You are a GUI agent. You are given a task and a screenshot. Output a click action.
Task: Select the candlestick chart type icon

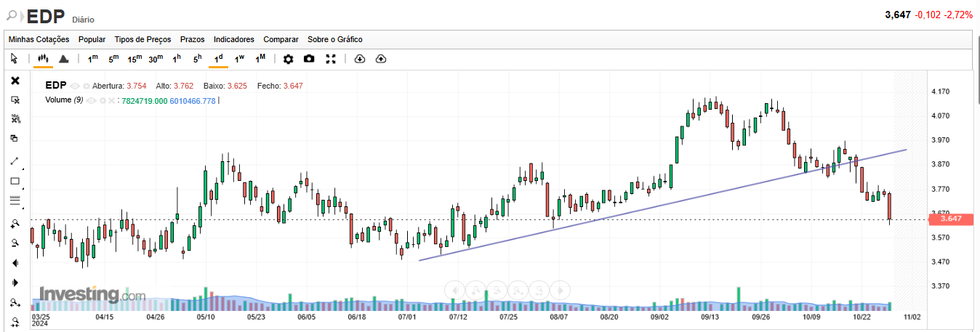click(42, 59)
